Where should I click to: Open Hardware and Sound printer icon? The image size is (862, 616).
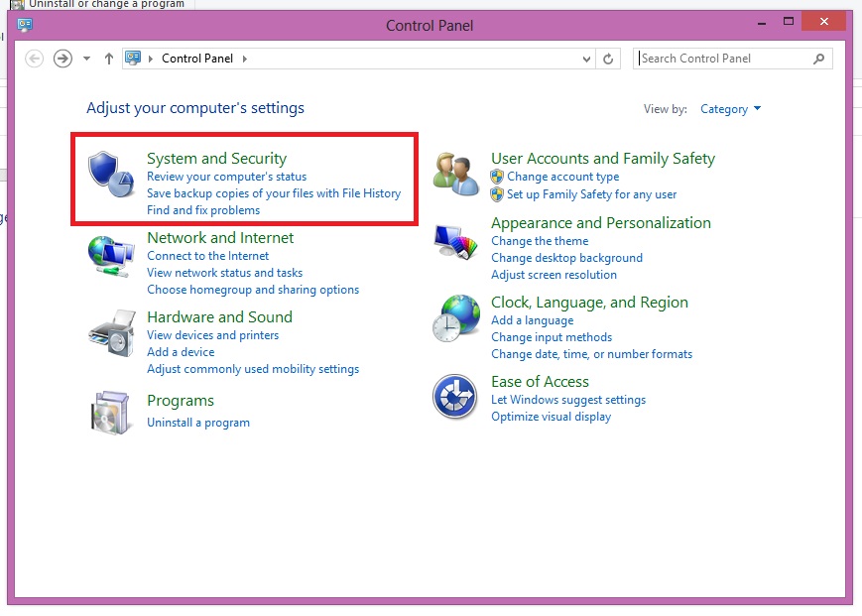pyautogui.click(x=112, y=333)
